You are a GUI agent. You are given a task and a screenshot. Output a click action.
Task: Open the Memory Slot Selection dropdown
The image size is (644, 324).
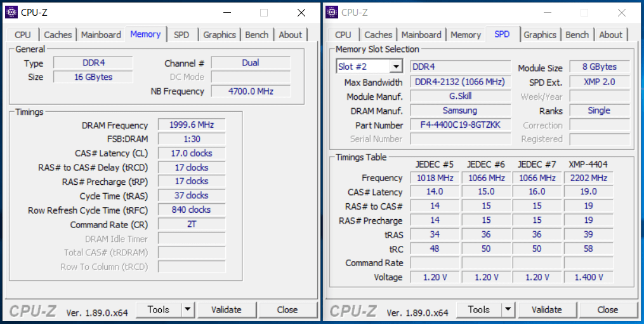point(396,67)
